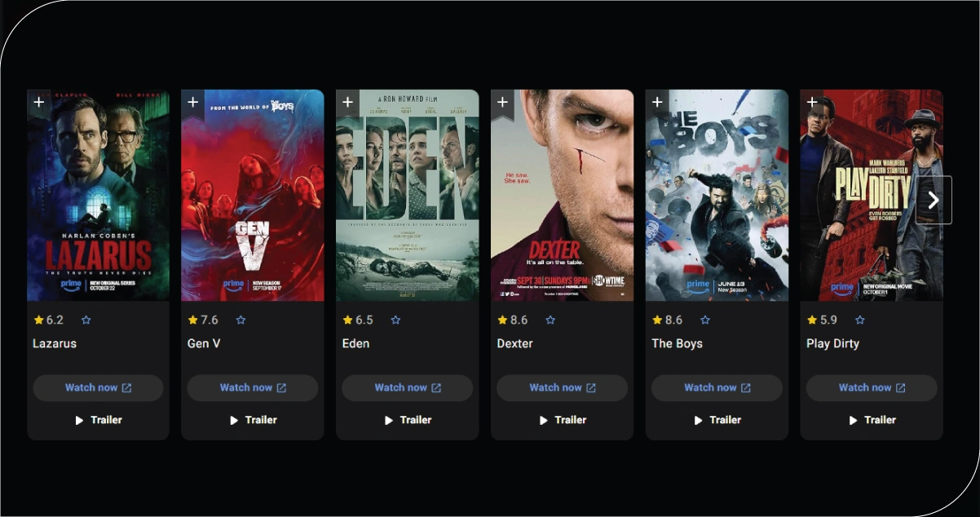980x517 pixels.
Task: Open the Dexter poster image
Action: [x=562, y=196]
